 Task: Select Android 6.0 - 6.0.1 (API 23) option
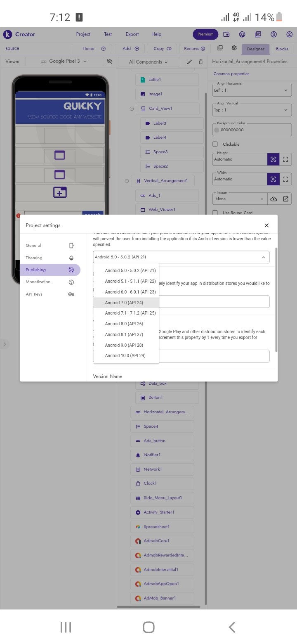[126, 292]
